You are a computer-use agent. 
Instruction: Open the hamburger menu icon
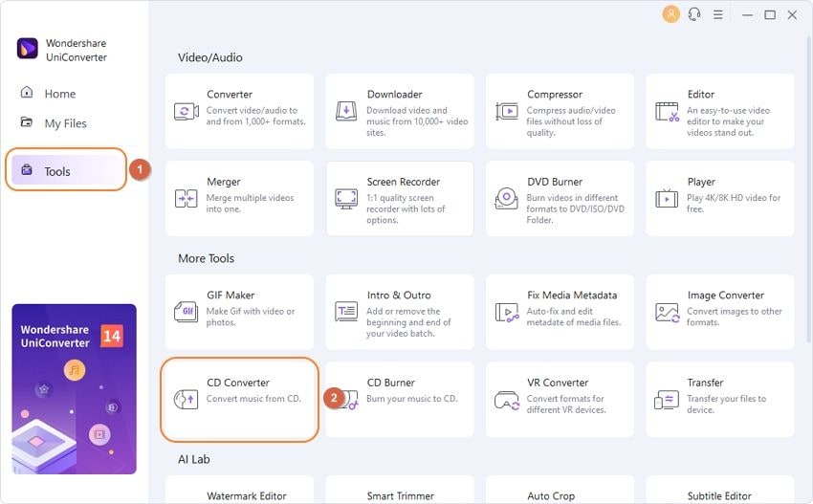718,14
